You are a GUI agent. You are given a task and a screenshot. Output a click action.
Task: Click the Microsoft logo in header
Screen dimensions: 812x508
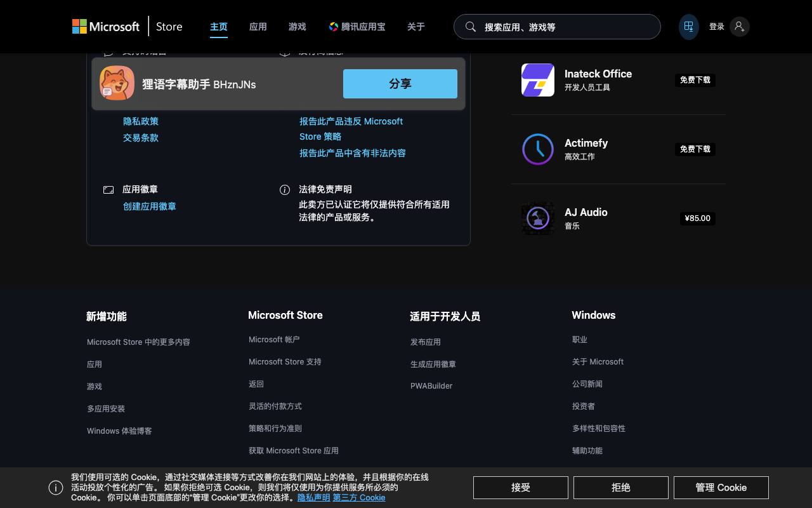(x=106, y=27)
